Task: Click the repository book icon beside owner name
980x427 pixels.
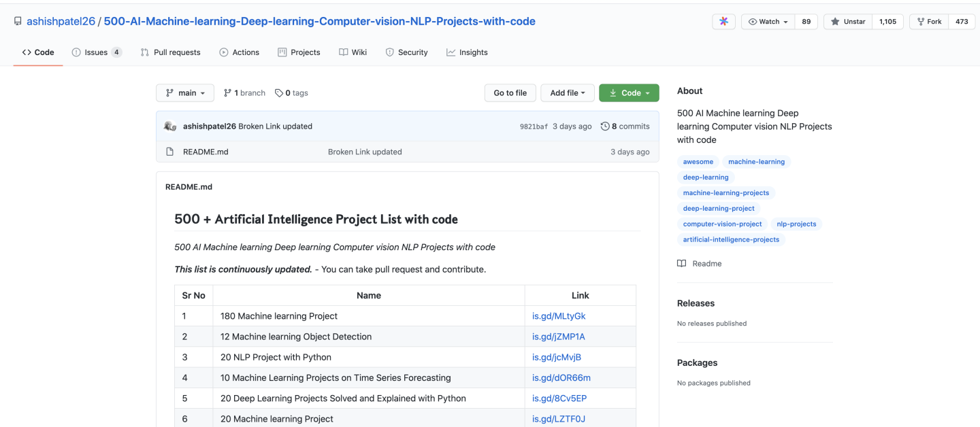Action: 18,22
